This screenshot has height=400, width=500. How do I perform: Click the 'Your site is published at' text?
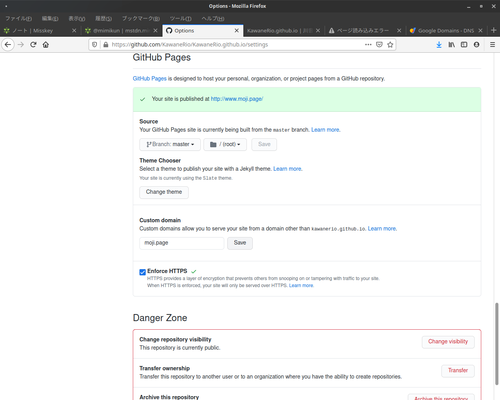click(x=181, y=99)
